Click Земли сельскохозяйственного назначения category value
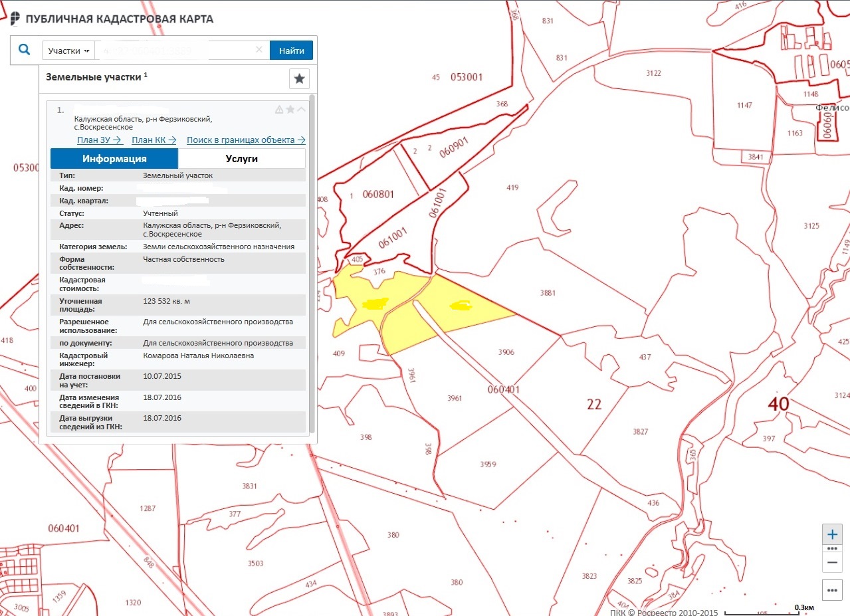The height and width of the screenshot is (616, 850). coord(219,247)
